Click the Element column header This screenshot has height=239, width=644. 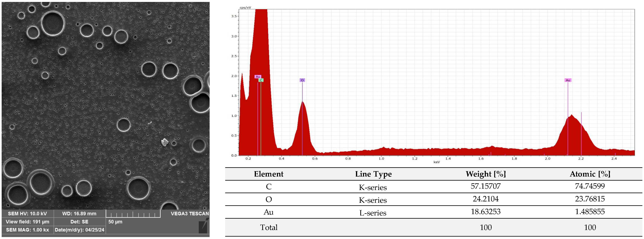pyautogui.click(x=269, y=174)
